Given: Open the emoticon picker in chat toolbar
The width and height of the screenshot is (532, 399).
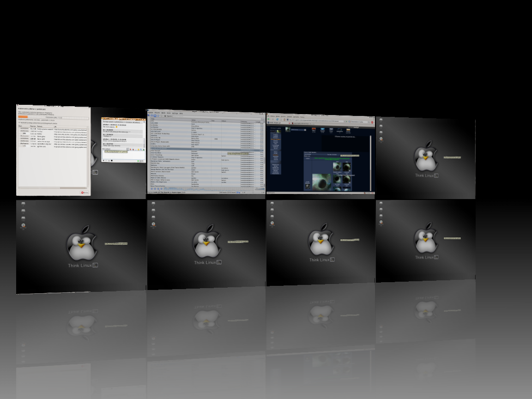Looking at the screenshot, I should click(139, 149).
